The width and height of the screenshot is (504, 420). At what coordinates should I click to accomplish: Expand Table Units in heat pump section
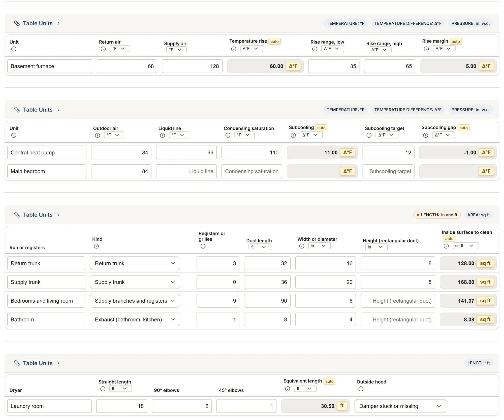37,110
